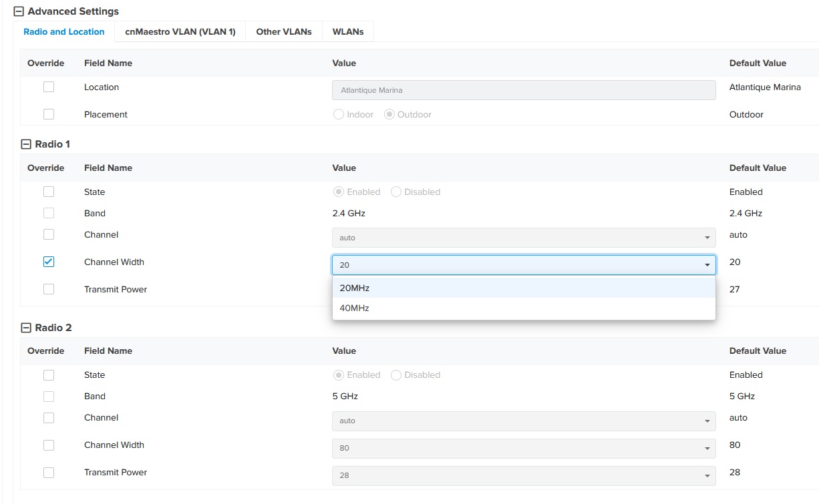Open the Radio 2 Channel Width dropdown
Screen dimensions: 819x504
tap(524, 448)
